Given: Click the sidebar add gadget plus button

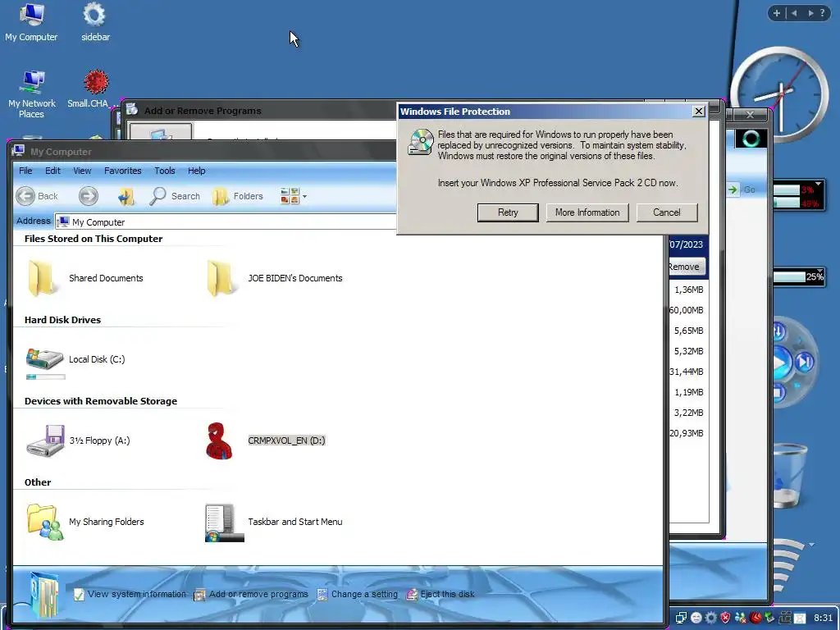Looking at the screenshot, I should click(x=776, y=13).
